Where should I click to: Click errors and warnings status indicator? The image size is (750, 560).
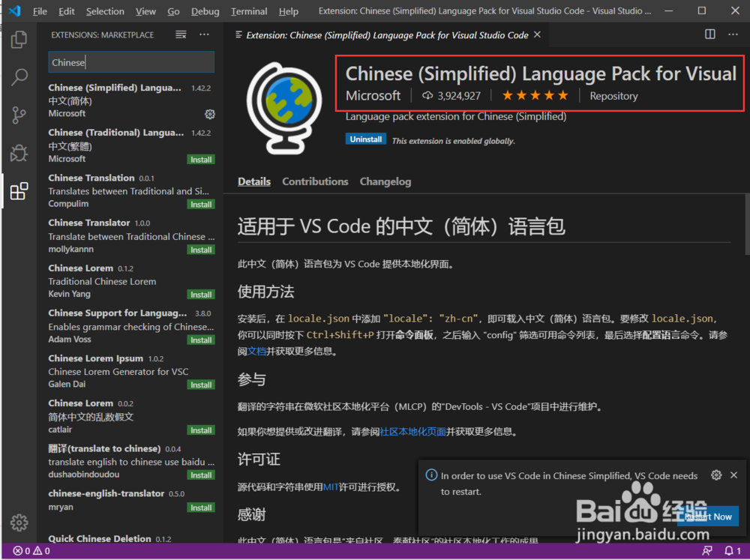pyautogui.click(x=31, y=551)
